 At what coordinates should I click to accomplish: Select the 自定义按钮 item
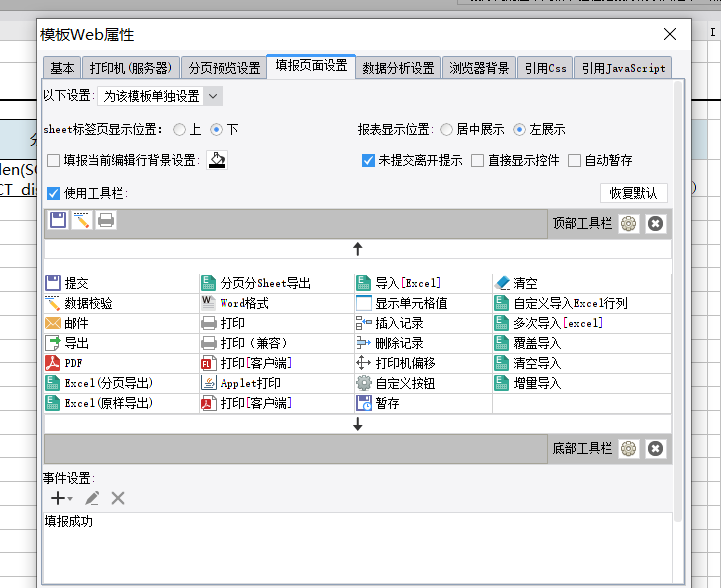423,383
